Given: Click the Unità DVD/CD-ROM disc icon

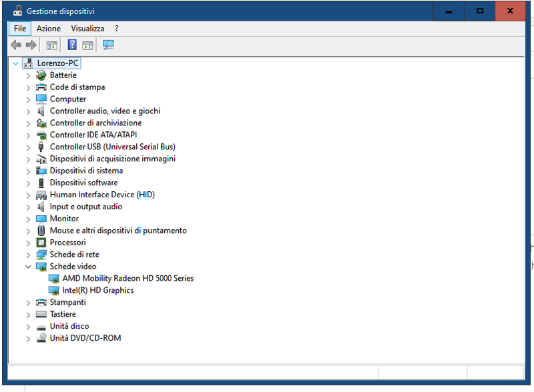Looking at the screenshot, I should coord(41,338).
